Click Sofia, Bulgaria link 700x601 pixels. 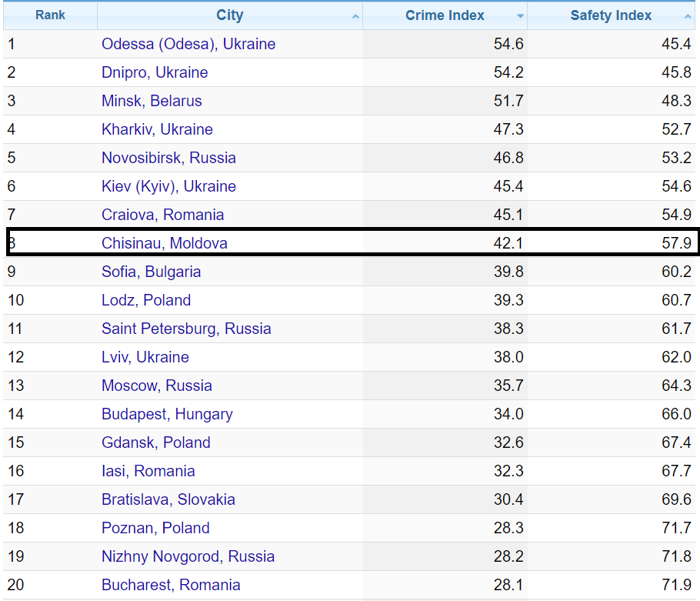click(x=151, y=272)
